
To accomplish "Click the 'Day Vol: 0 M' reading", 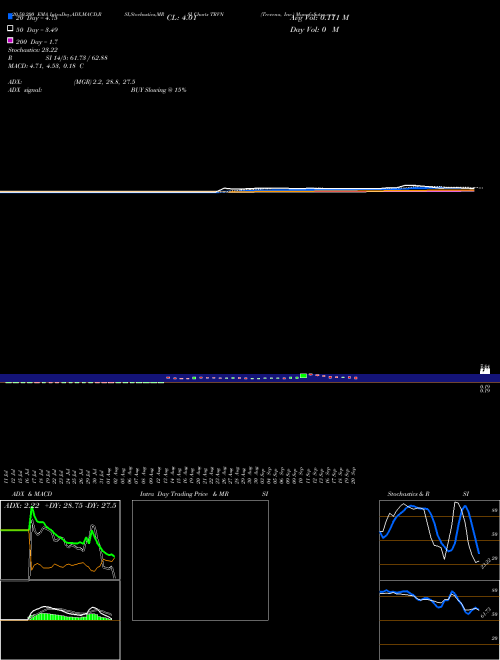I will pyautogui.click(x=314, y=29).
